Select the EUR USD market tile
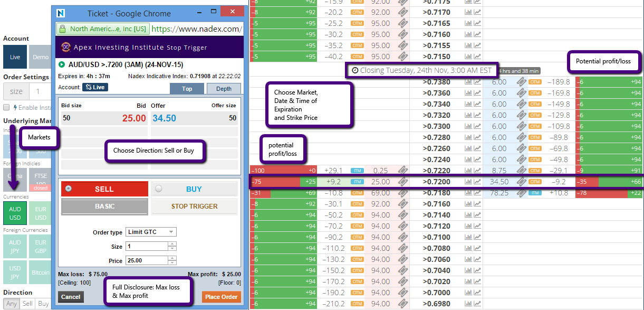 pos(40,213)
